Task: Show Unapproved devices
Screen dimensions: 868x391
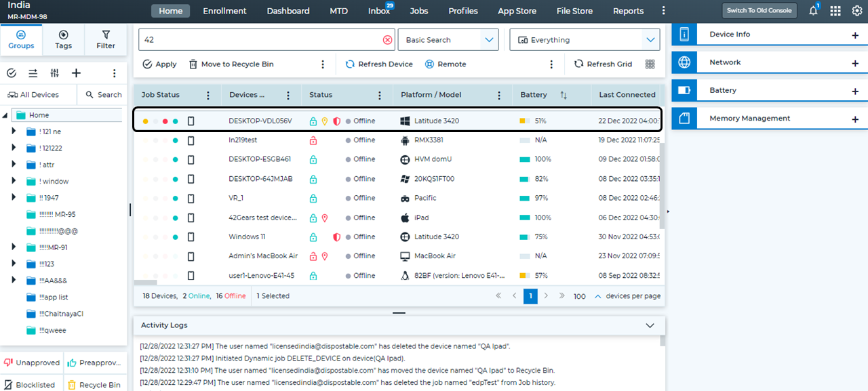Action: point(32,363)
